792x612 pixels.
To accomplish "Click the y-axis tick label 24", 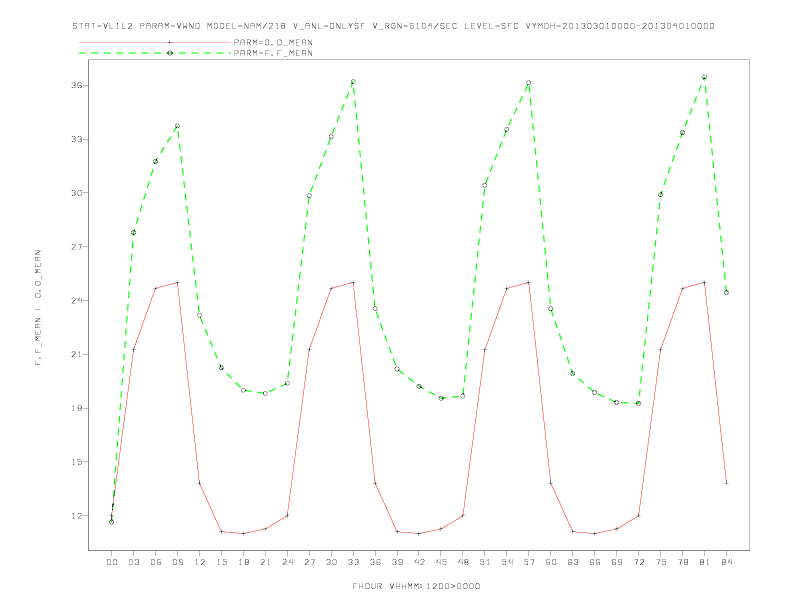I will coord(76,300).
